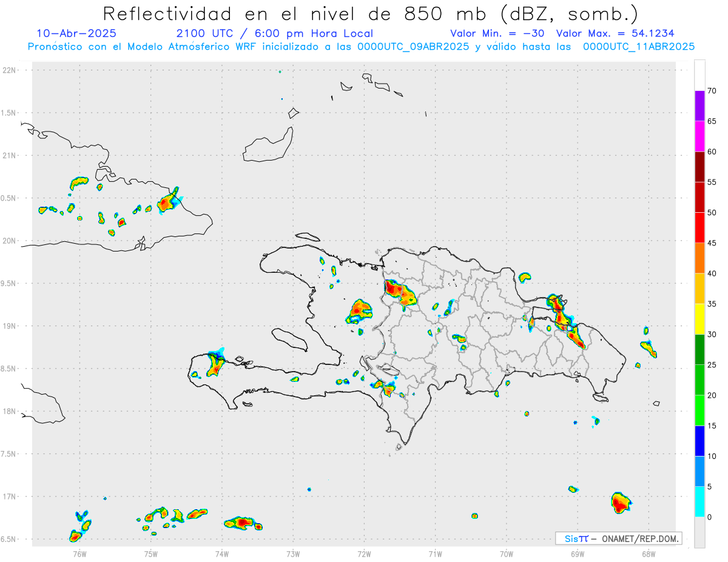Click the '70W' longitude label
Screen dimensions: 728x562
[507, 554]
